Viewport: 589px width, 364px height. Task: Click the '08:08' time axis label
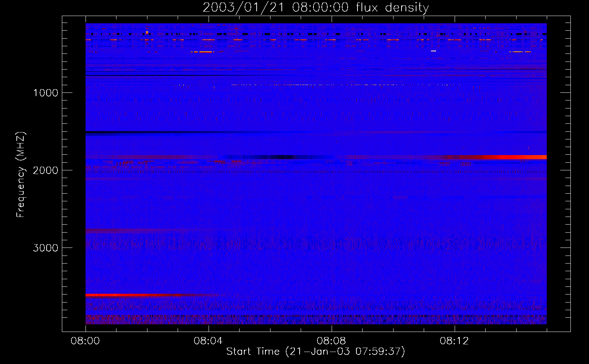[331, 341]
